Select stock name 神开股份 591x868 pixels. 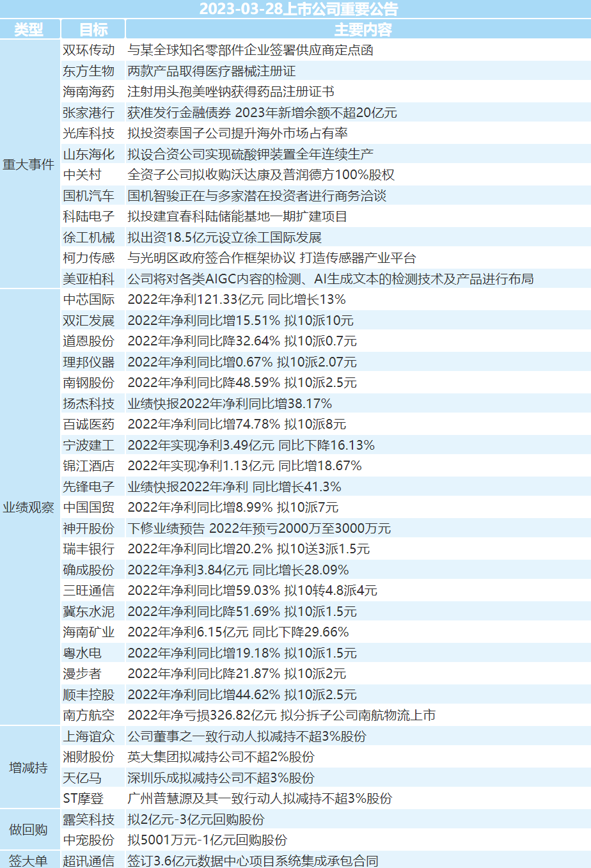(89, 528)
